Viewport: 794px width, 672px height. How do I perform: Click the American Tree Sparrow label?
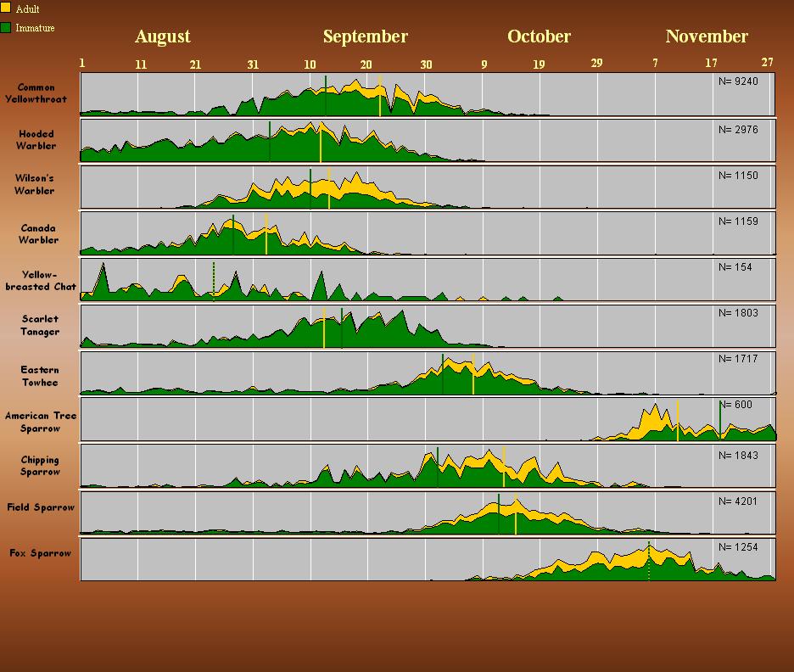pos(41,423)
